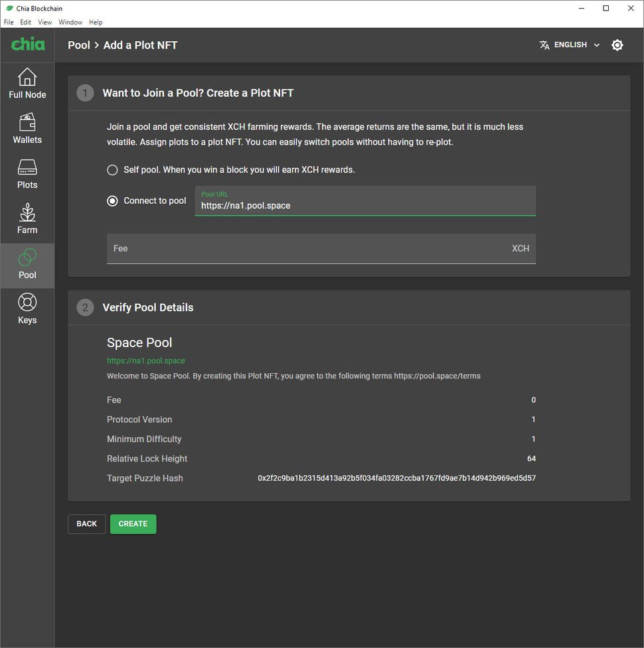Open the Wallets sidebar icon

pyautogui.click(x=27, y=129)
